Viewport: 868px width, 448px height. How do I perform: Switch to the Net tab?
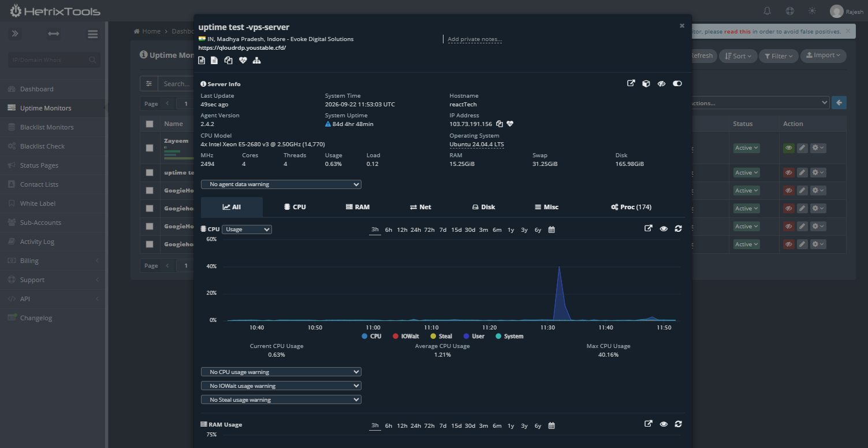[x=420, y=207]
